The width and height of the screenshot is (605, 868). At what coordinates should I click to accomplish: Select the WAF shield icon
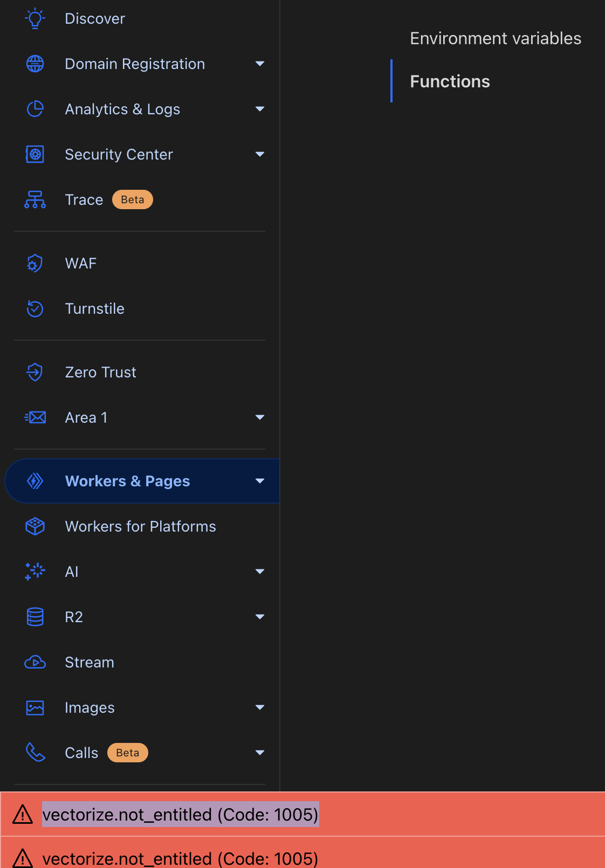[x=34, y=263]
